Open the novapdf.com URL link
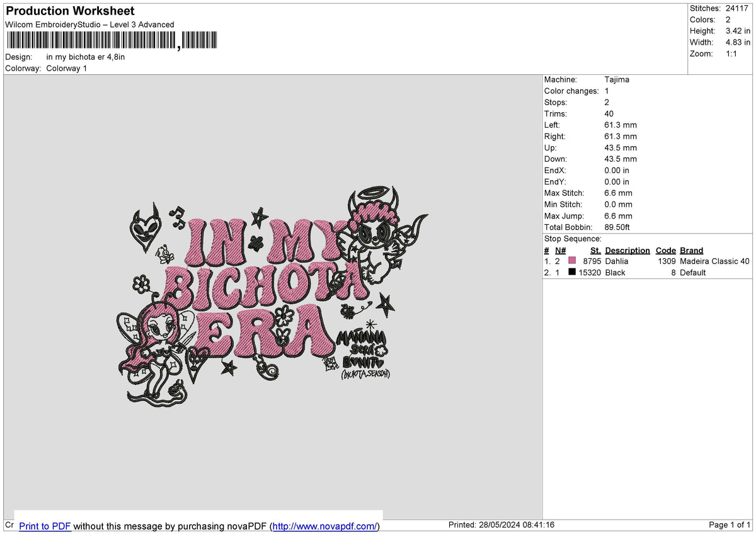This screenshot has width=756, height=534. (x=325, y=526)
